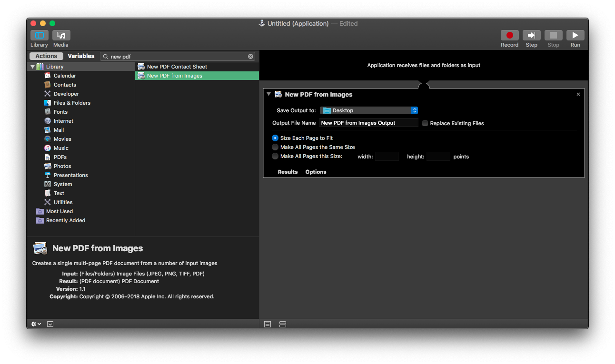Remove the New PDF from Images action
The width and height of the screenshot is (615, 364).
pyautogui.click(x=578, y=94)
